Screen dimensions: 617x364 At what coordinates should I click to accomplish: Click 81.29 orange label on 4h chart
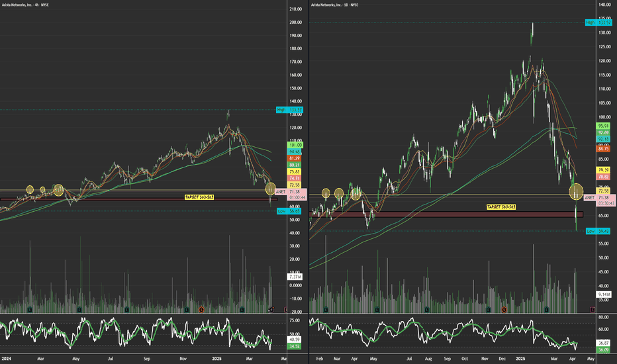[295, 158]
